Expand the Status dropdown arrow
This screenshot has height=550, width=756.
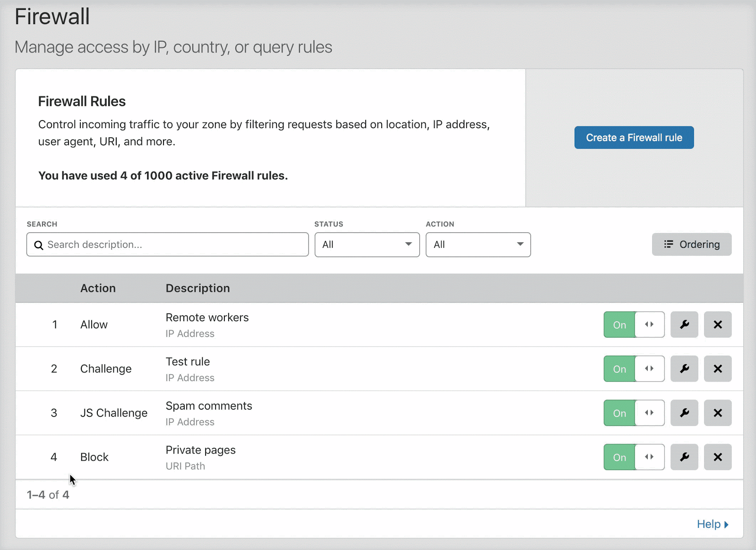click(x=408, y=244)
